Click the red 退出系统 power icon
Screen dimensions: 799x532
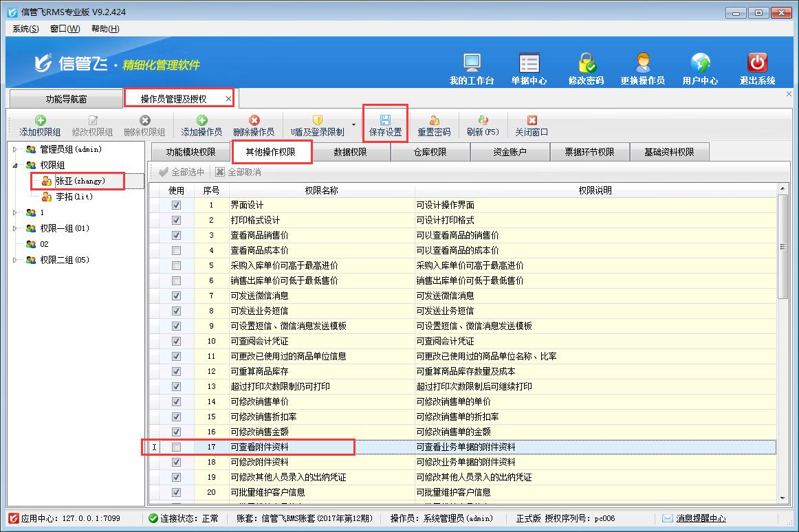tap(757, 63)
